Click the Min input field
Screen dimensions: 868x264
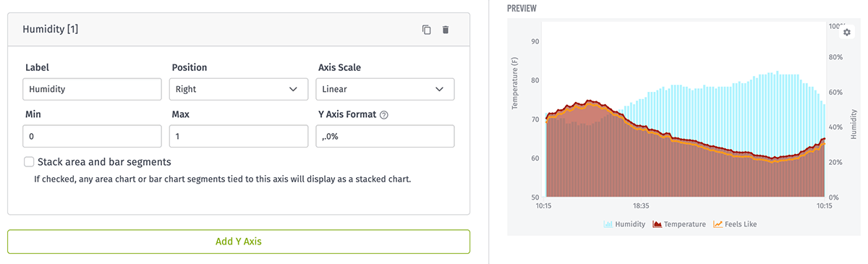(92, 136)
